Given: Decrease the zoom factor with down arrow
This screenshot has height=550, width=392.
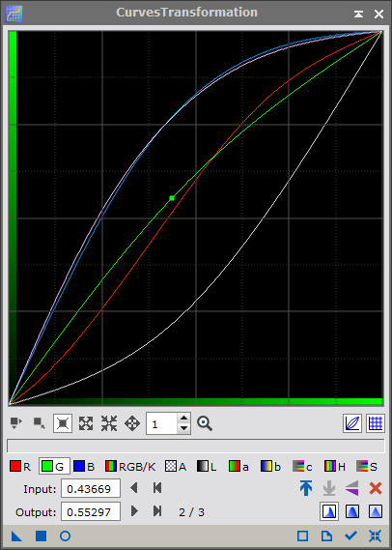Looking at the screenshot, I should tap(183, 428).
